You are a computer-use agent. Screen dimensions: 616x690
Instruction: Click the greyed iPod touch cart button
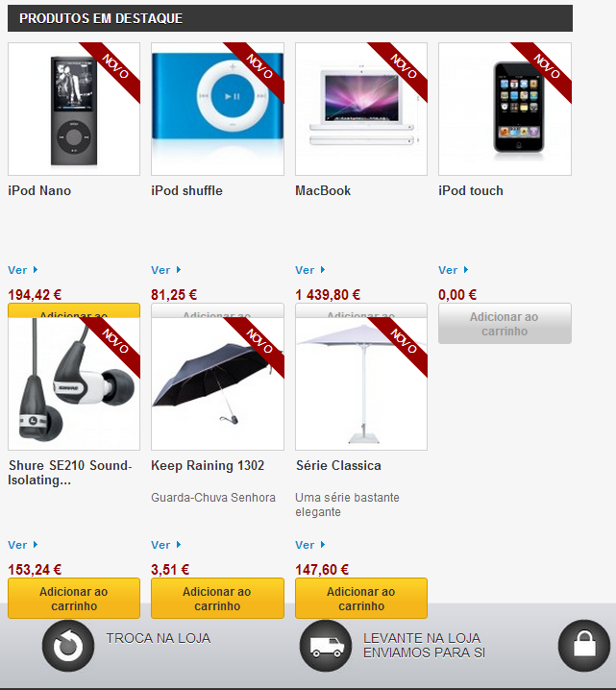(505, 324)
